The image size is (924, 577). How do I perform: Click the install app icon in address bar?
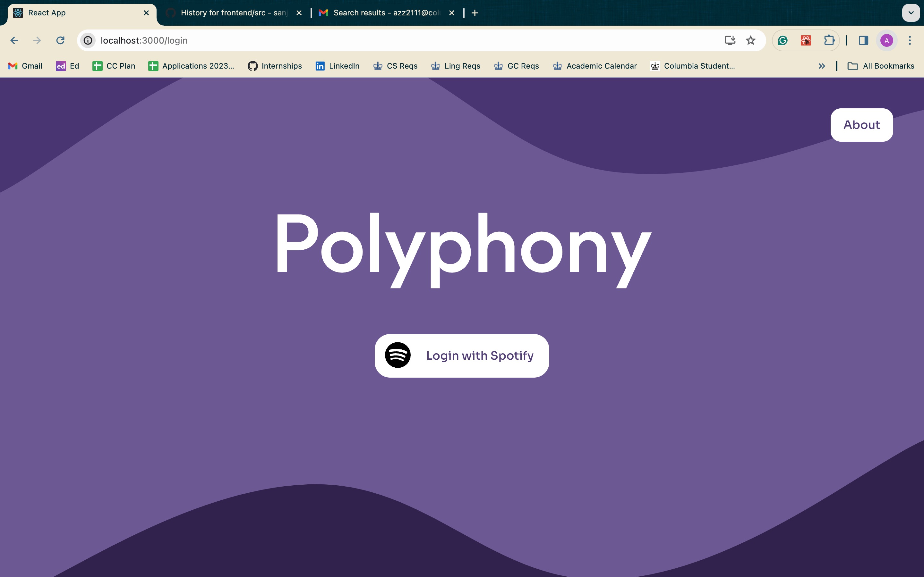pyautogui.click(x=730, y=40)
